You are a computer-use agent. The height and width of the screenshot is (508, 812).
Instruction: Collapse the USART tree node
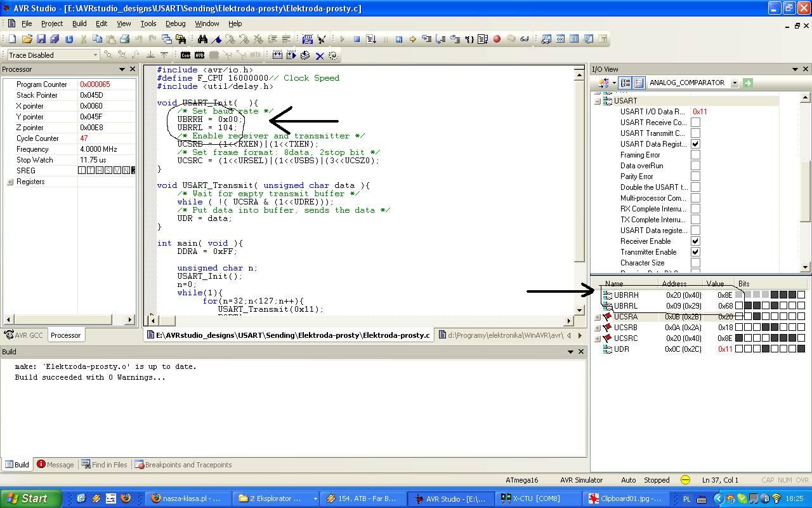598,101
